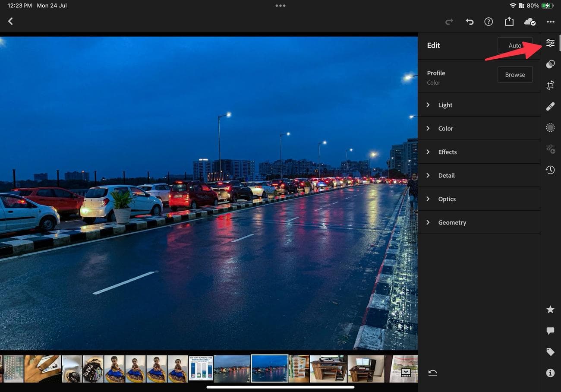Browse available profiles
Viewport: 561px width, 392px height.
[x=515, y=74]
